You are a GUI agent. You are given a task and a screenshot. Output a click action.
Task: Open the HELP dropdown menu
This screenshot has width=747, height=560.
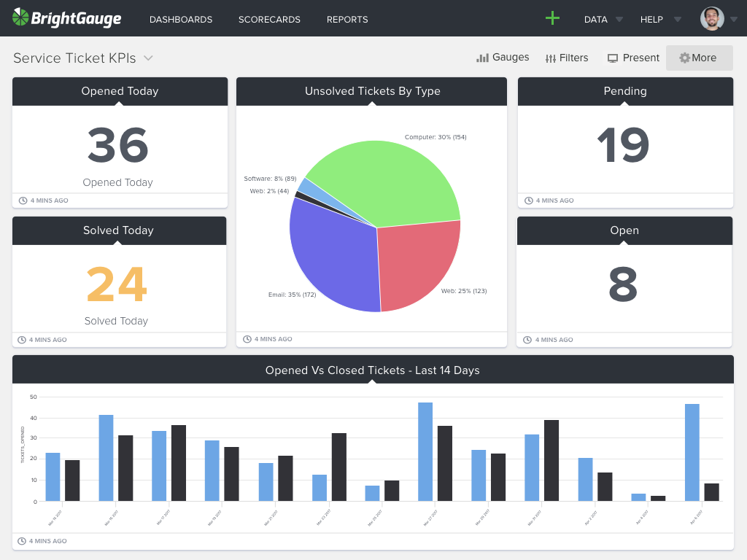[x=660, y=20]
